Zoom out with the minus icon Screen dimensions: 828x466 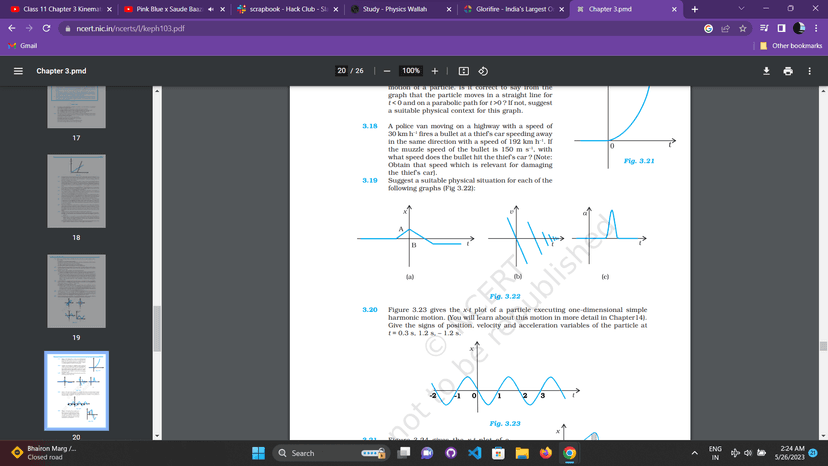387,71
